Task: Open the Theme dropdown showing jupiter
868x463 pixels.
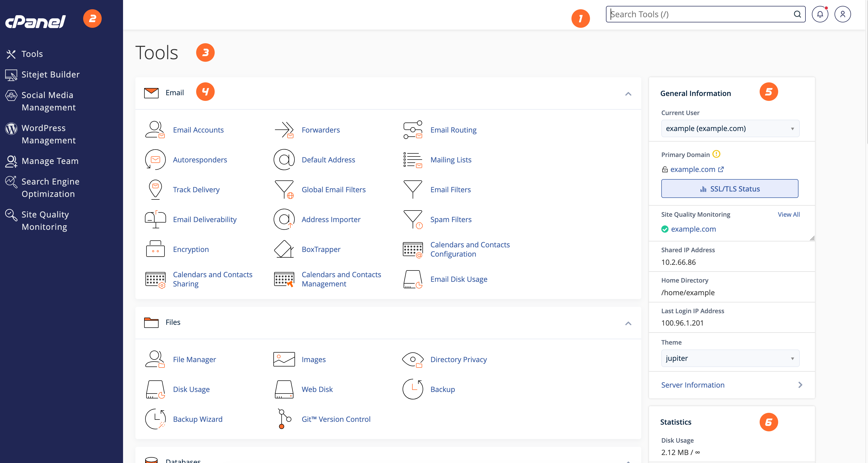Action: 730,358
